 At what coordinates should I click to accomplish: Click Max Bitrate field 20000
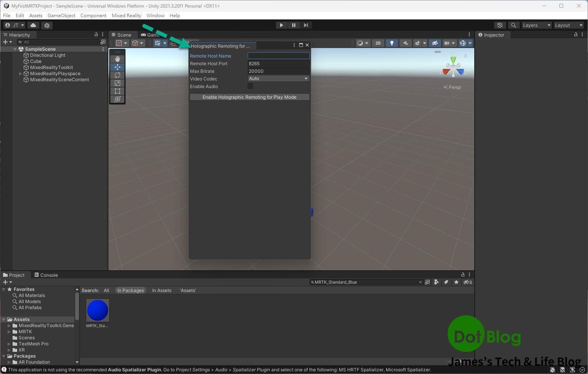279,71
